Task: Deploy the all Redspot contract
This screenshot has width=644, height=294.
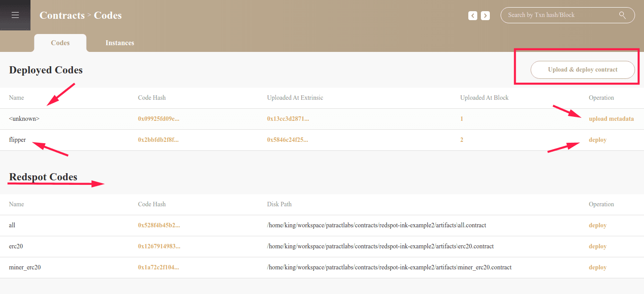Action: tap(597, 226)
